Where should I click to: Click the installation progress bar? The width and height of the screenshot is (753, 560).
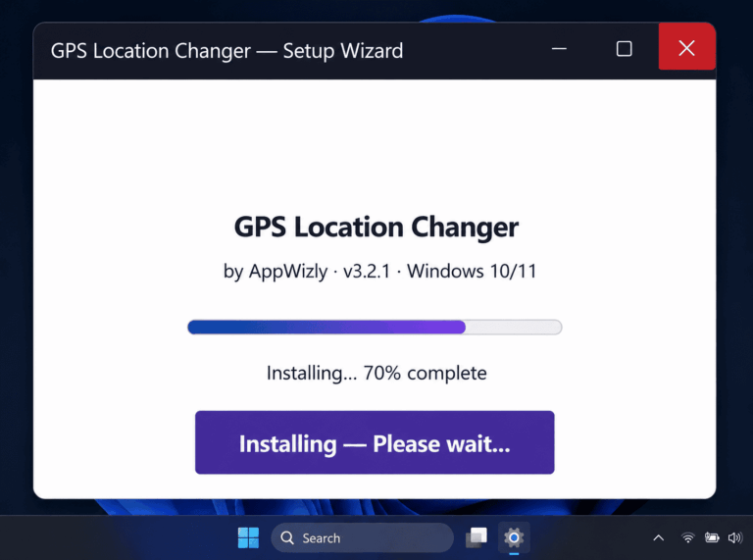tap(375, 327)
